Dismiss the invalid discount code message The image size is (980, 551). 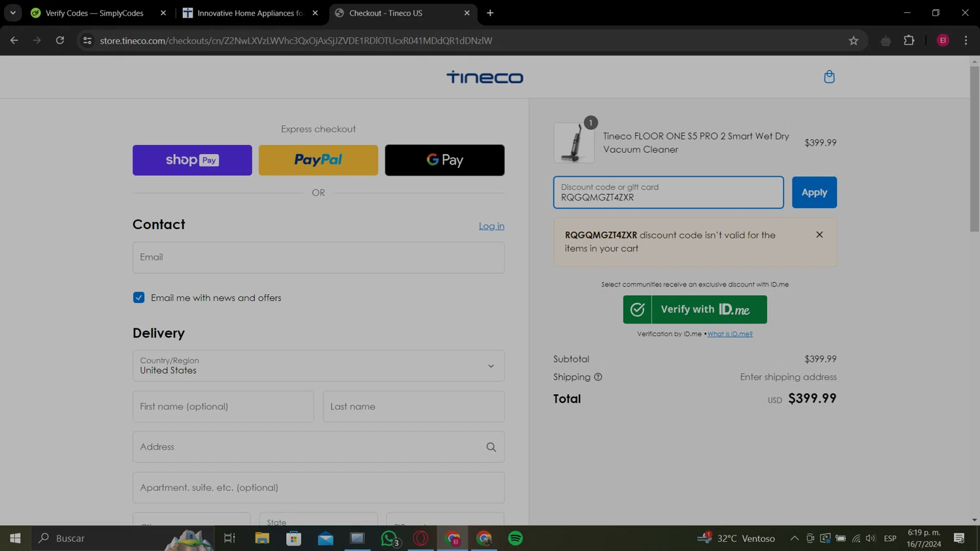[x=819, y=234]
